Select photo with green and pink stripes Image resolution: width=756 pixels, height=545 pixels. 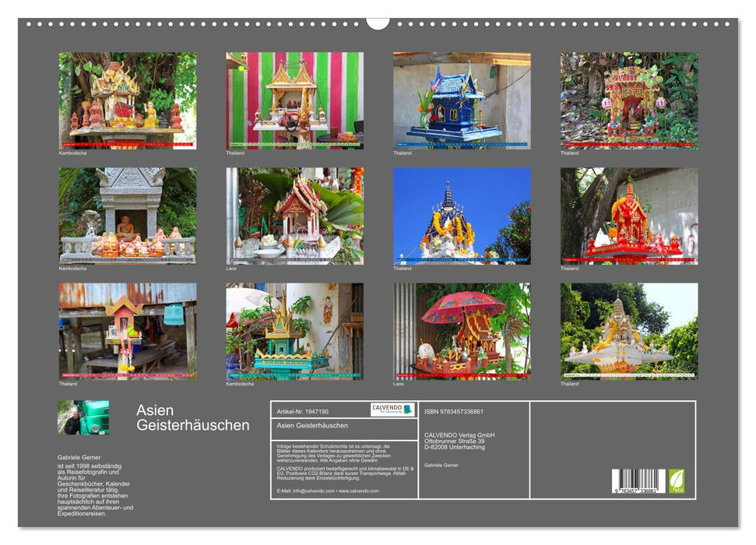coord(294,100)
